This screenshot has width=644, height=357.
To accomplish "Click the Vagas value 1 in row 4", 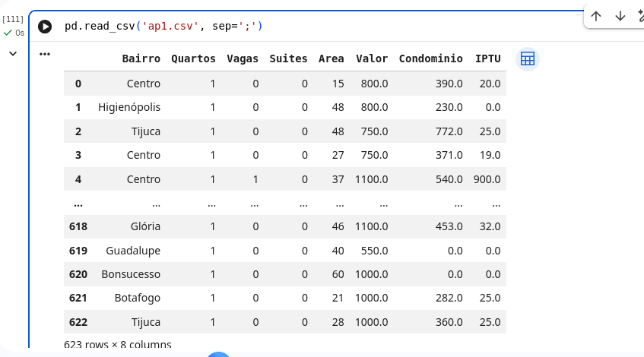I will [x=255, y=179].
